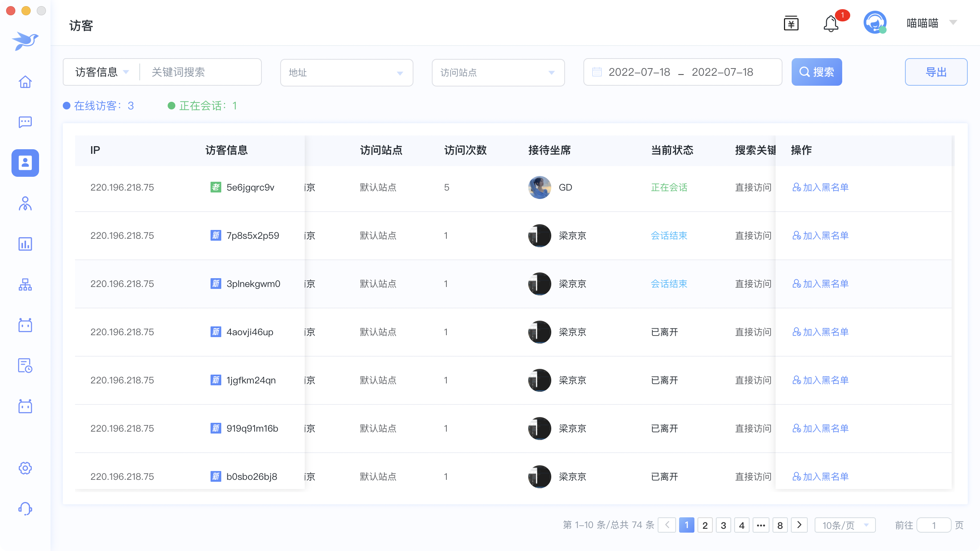Open the statistics chart sidebar icon
Image resolution: width=980 pixels, height=551 pixels.
coord(25,244)
